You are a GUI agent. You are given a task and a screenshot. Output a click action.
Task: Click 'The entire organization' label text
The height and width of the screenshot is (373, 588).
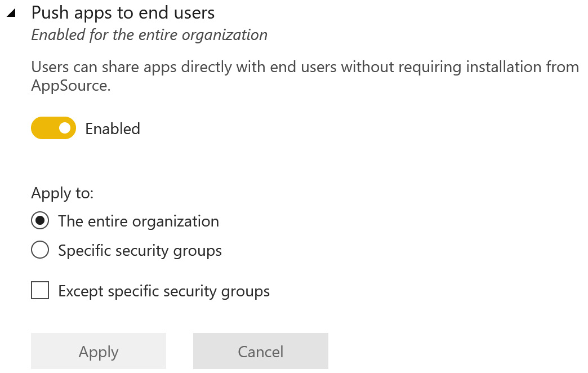point(139,221)
